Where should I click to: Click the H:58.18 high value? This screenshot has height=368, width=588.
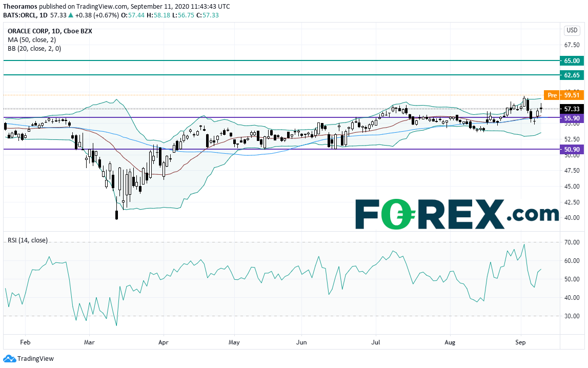158,15
